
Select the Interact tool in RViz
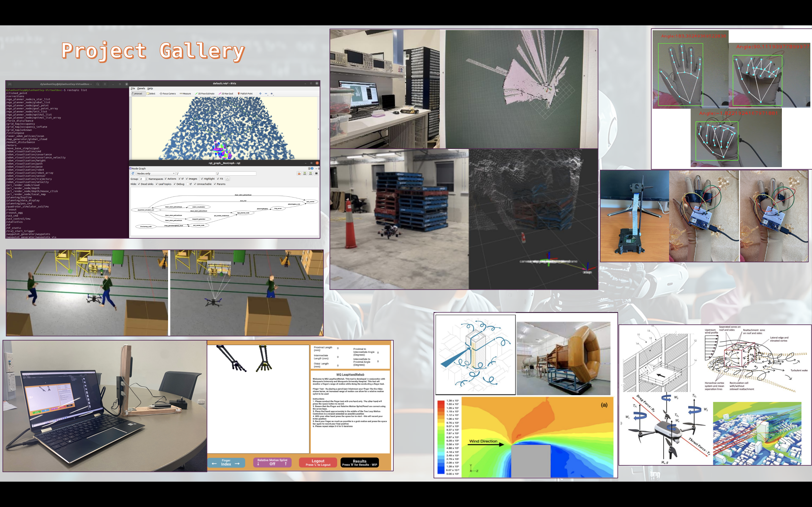[137, 94]
